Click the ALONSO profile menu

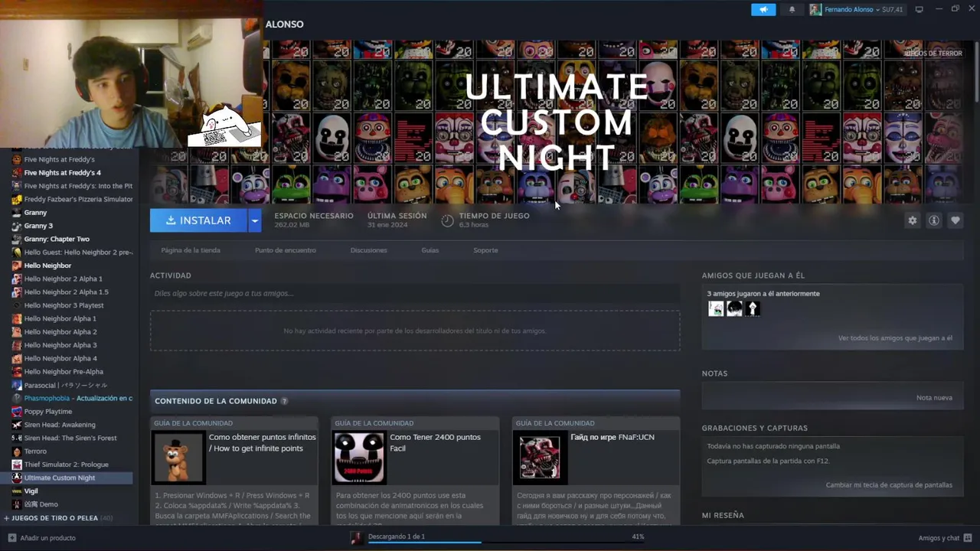tap(284, 24)
